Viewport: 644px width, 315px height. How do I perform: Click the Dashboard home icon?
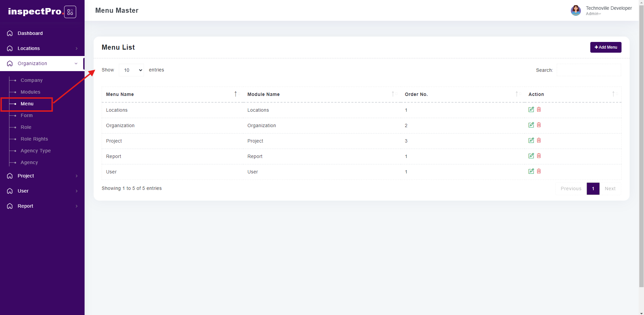pyautogui.click(x=10, y=33)
